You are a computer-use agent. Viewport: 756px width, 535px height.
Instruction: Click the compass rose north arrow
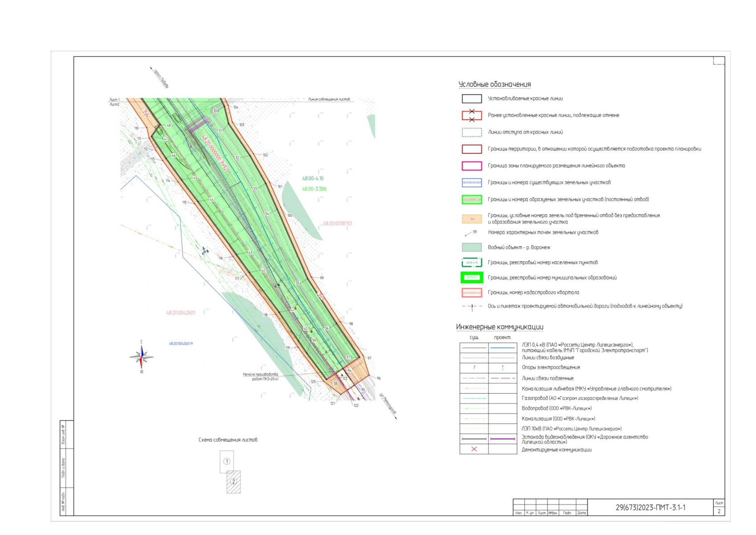point(142,350)
